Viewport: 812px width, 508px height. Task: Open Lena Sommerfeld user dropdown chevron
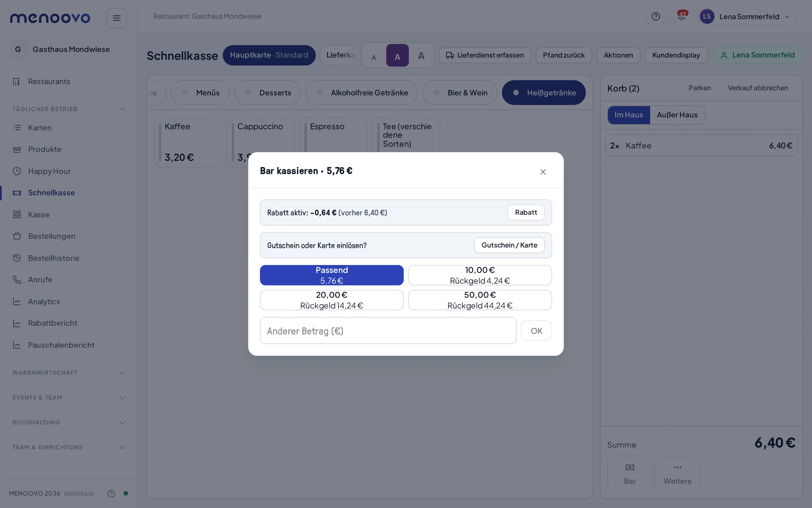(x=787, y=16)
